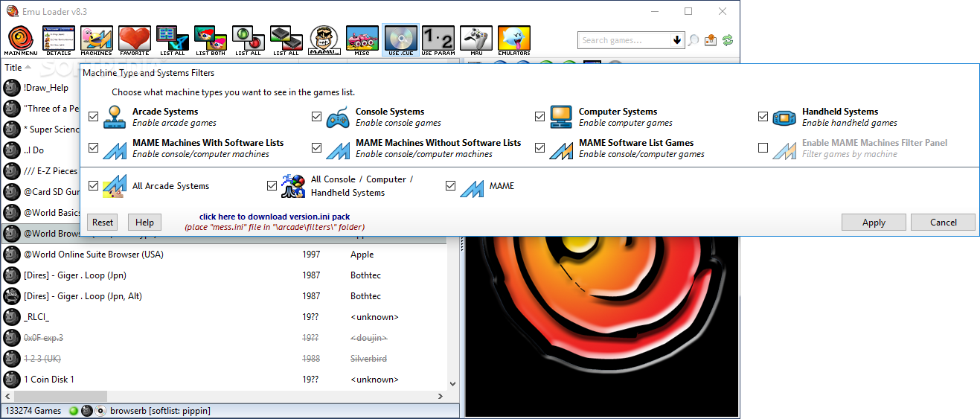This screenshot has height=419, width=980.
Task: Click List All icon with green and red balls
Action: tap(249, 41)
